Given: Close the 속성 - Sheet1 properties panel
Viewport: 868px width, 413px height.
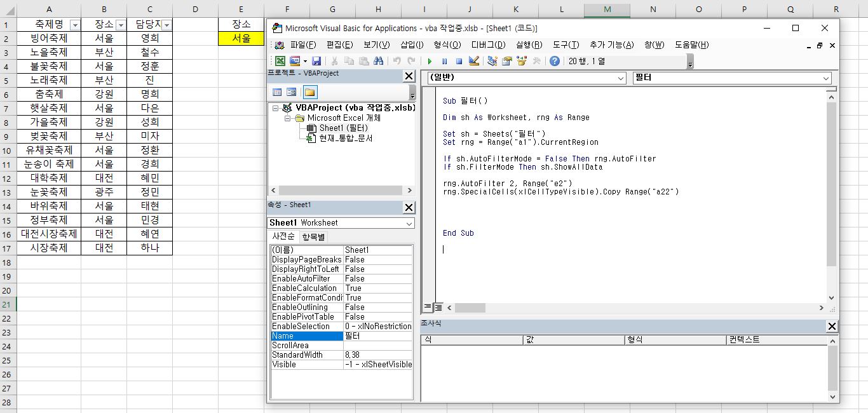Looking at the screenshot, I should click(409, 208).
